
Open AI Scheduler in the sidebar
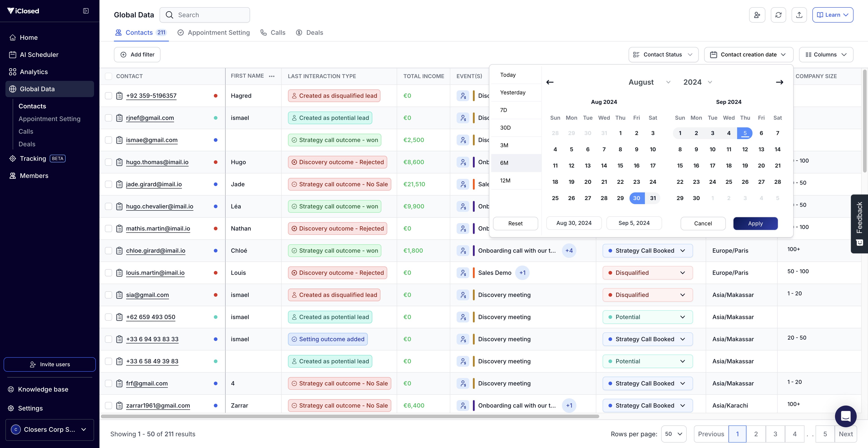pos(39,54)
